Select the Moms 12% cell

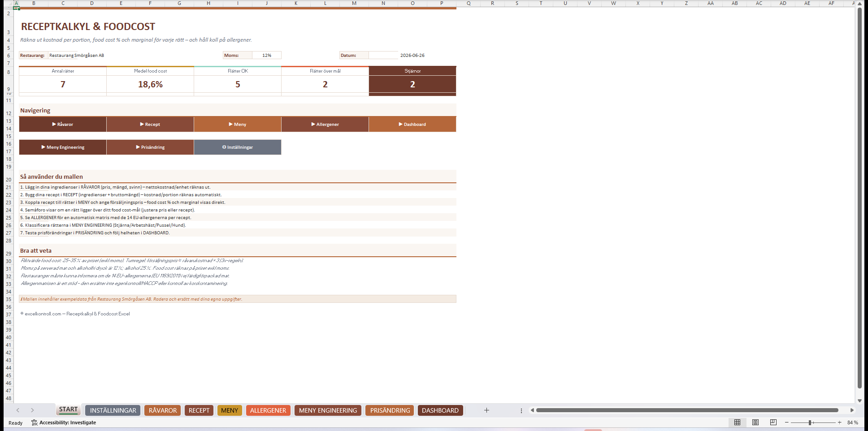tap(267, 56)
